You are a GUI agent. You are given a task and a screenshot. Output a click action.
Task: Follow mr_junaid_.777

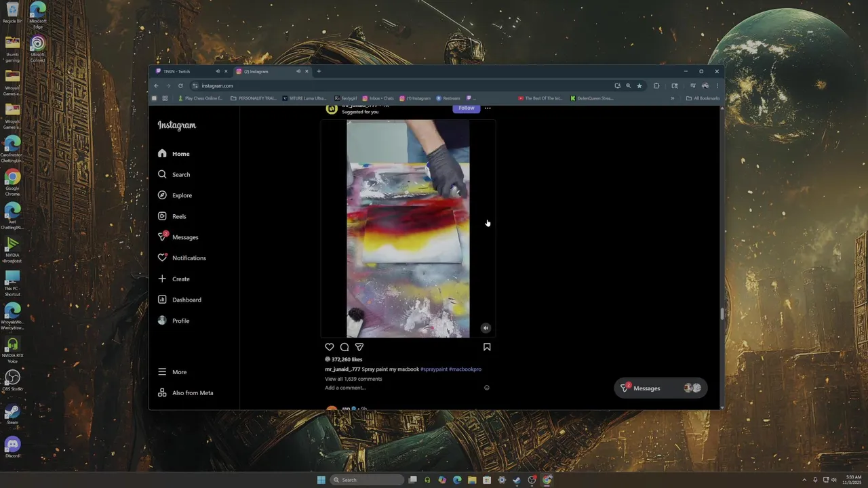coord(467,108)
